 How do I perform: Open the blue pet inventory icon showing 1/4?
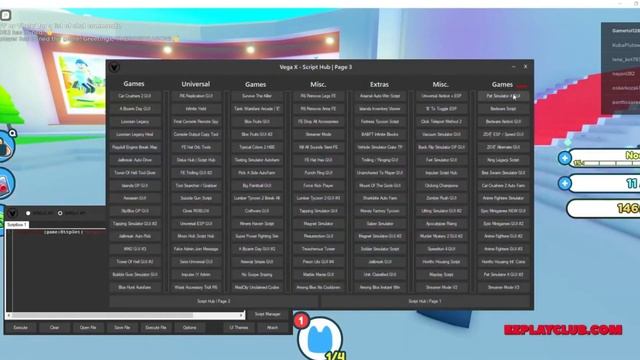320,338
